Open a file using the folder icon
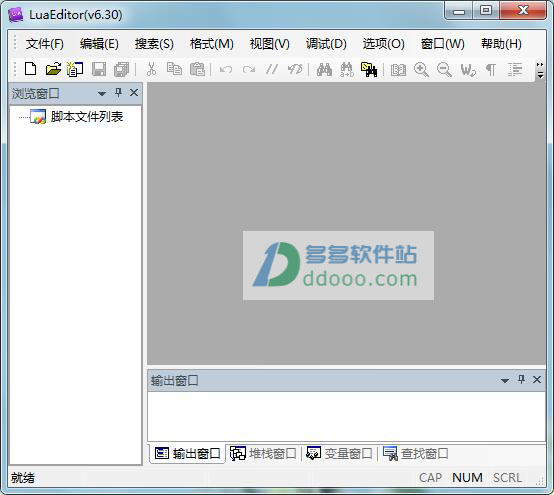Image resolution: width=554 pixels, height=495 pixels. point(53,69)
